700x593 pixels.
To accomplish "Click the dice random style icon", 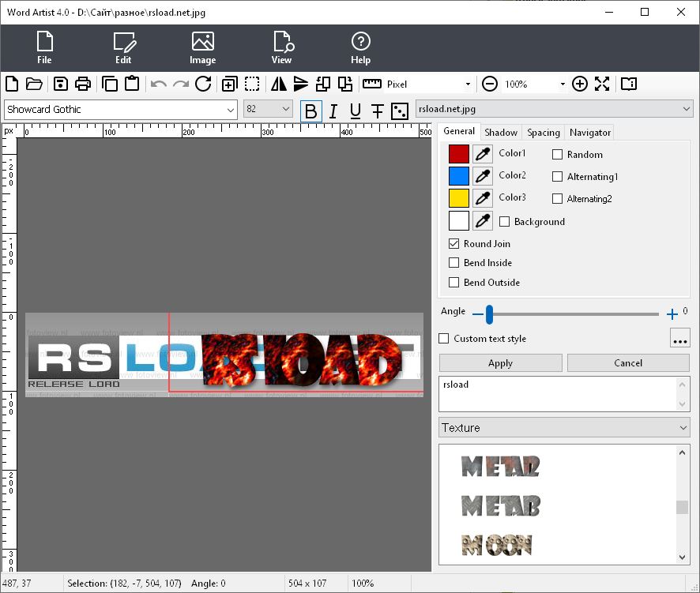I will coord(400,111).
